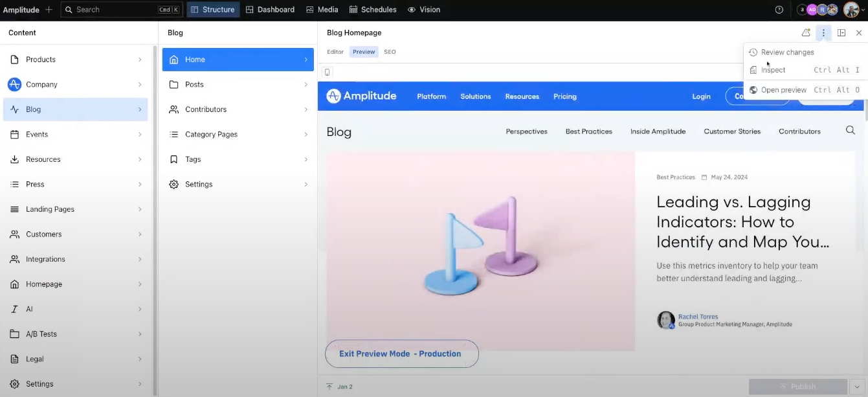Open the Best Practices blog category
The image size is (868, 397).
(589, 131)
